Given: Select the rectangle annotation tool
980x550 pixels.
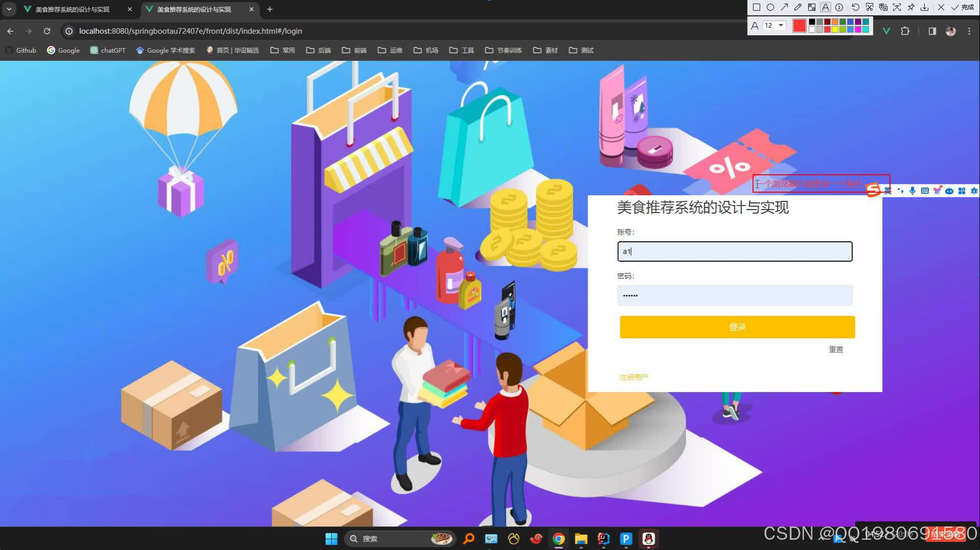Looking at the screenshot, I should click(x=757, y=7).
